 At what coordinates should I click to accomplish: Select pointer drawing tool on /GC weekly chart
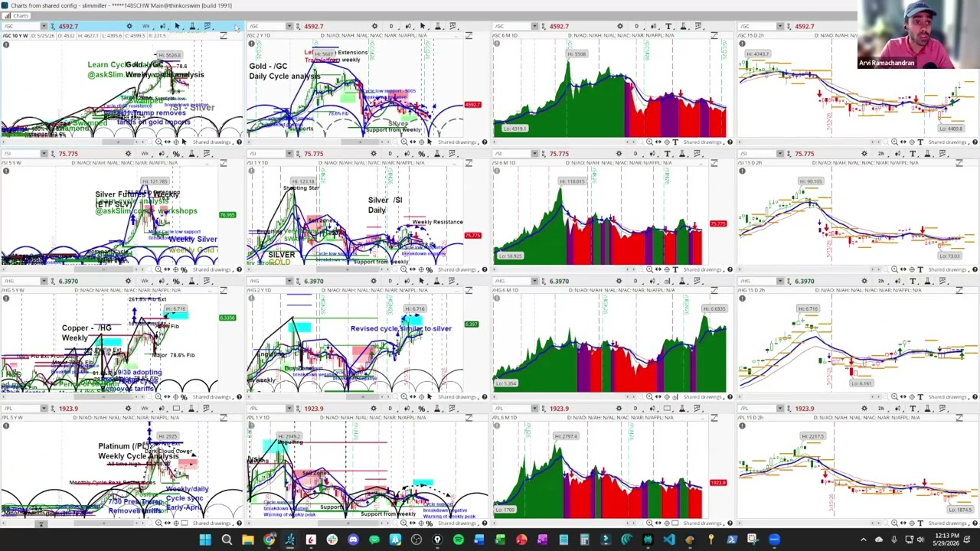(x=177, y=26)
